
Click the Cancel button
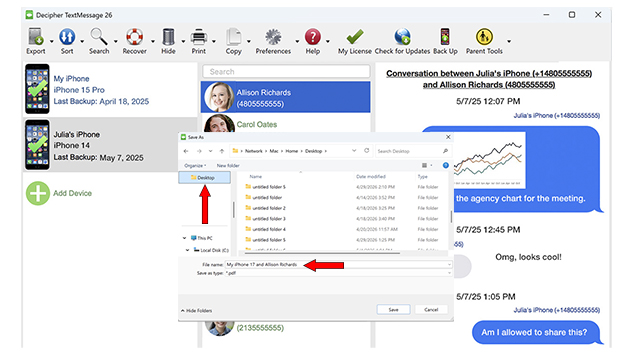[x=431, y=310]
